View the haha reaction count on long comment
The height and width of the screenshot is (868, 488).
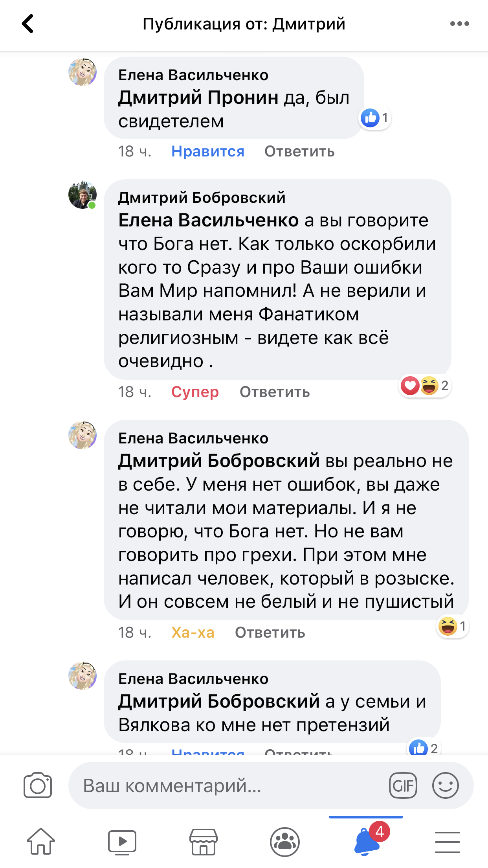[453, 626]
